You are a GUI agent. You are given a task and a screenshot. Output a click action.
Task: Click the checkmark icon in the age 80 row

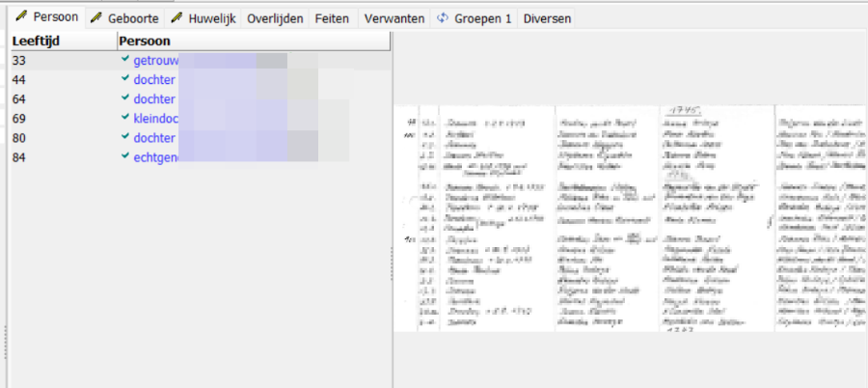click(125, 137)
